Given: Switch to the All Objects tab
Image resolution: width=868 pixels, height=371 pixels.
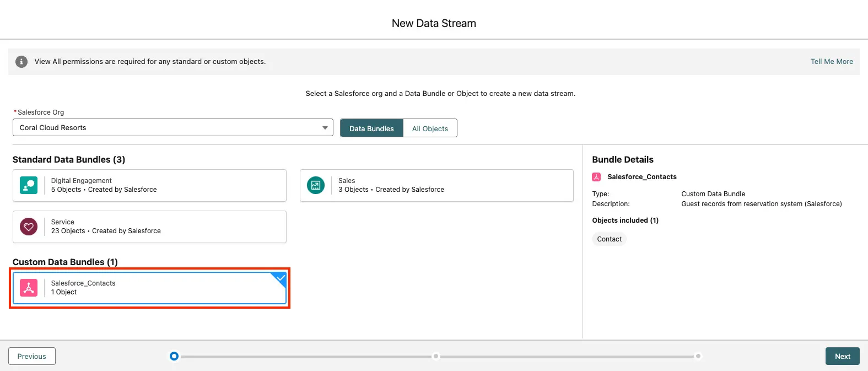Looking at the screenshot, I should tap(430, 128).
